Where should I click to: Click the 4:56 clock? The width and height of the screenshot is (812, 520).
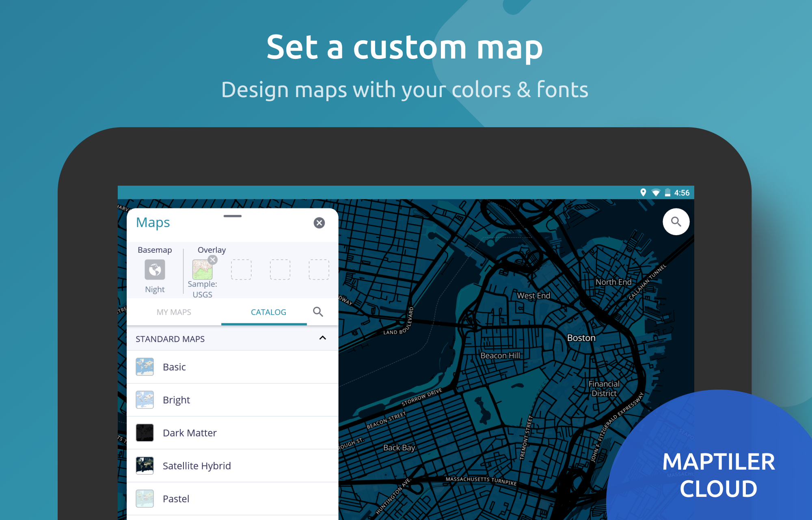(x=682, y=193)
